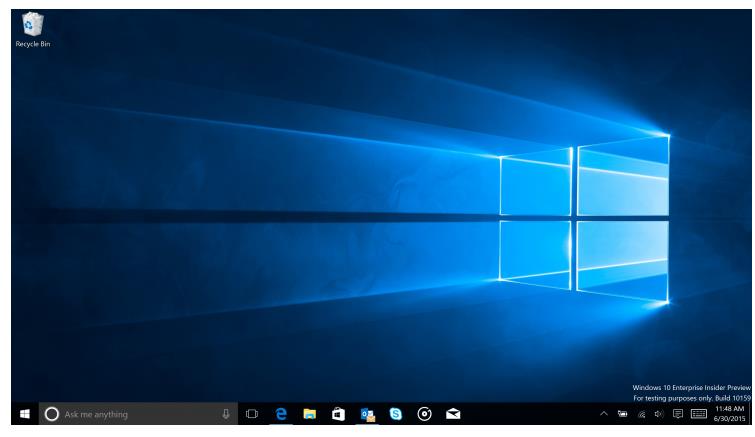Viewport: 755px width, 437px height.
Task: Open File Explorer from the taskbar
Action: [x=311, y=413]
